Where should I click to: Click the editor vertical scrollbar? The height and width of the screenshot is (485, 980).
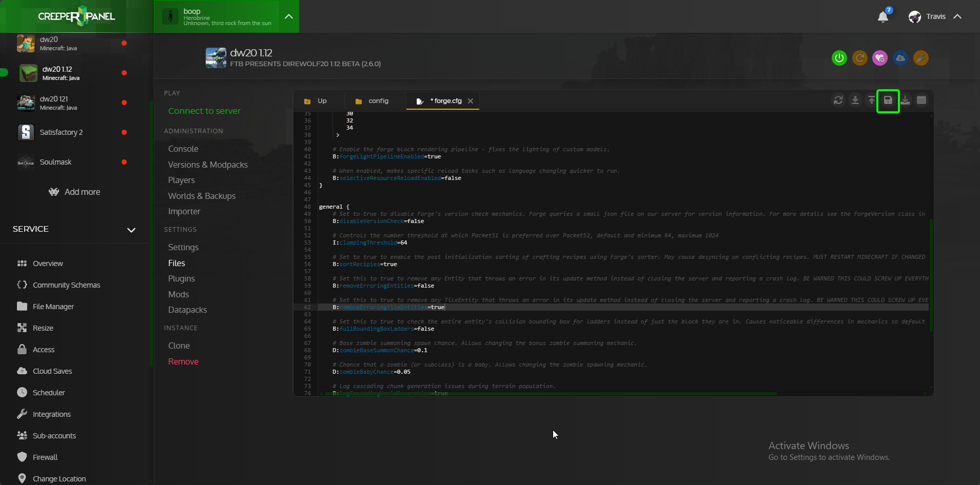pos(931,275)
